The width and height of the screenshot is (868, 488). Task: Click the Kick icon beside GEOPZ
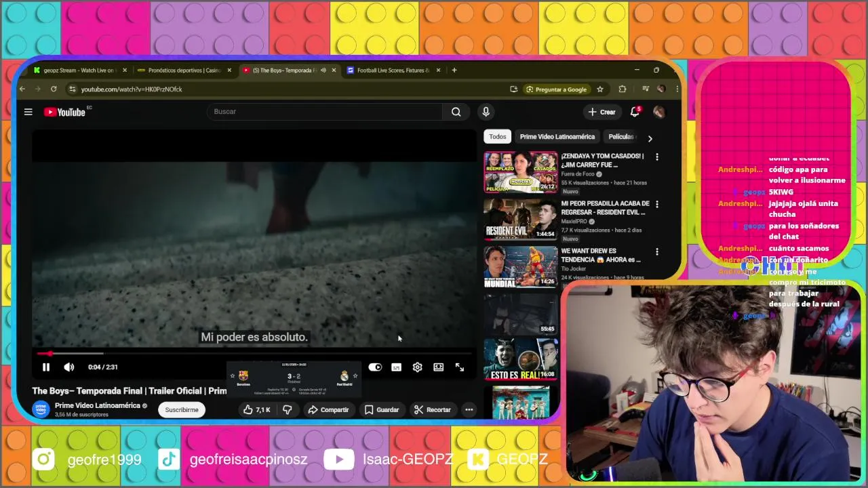coord(479,460)
